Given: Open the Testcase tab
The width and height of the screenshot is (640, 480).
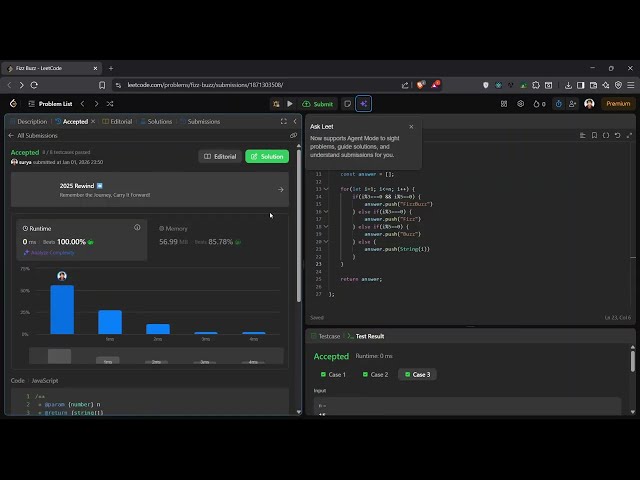Looking at the screenshot, I should pyautogui.click(x=329, y=336).
